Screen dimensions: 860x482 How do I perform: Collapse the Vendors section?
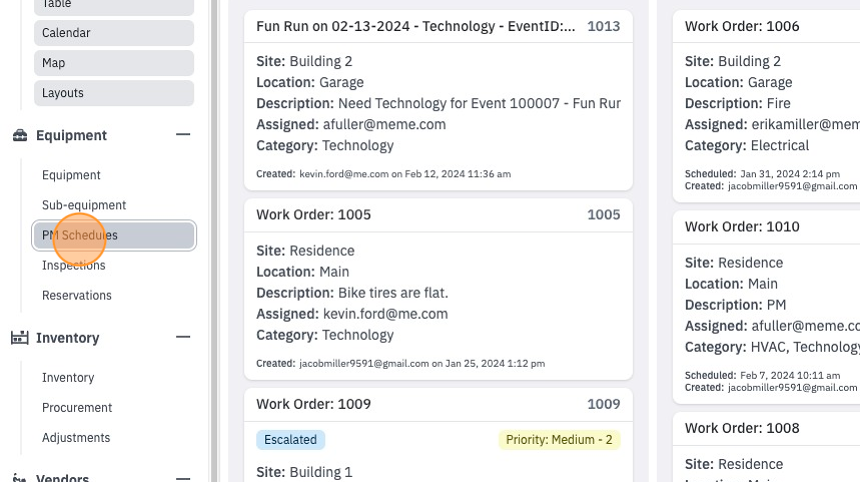(x=183, y=478)
